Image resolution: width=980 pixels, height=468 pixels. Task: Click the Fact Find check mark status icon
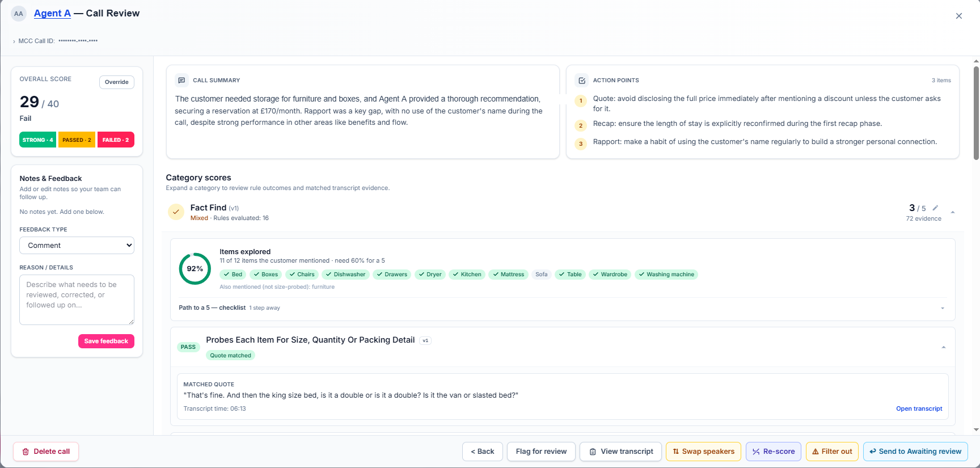pos(176,212)
